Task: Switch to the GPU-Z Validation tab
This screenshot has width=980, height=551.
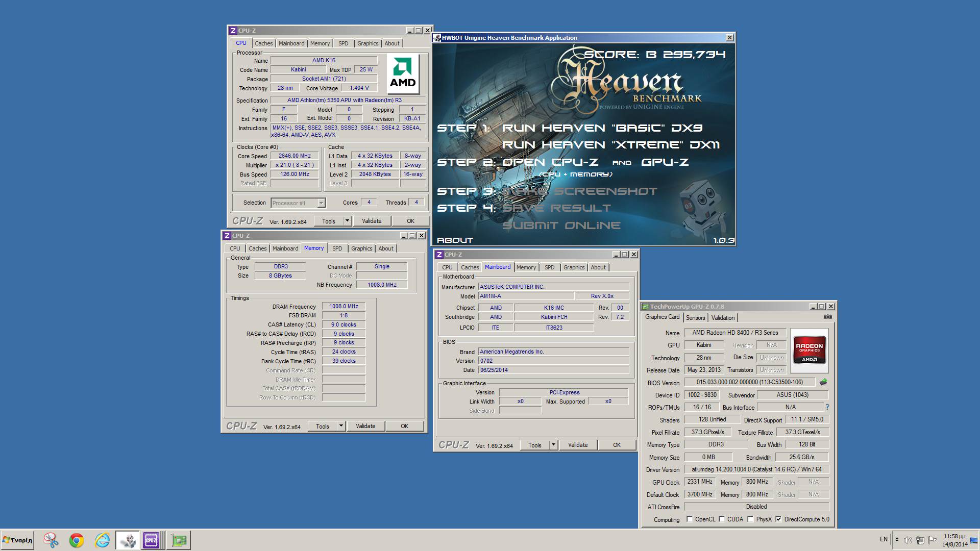Action: [x=723, y=317]
